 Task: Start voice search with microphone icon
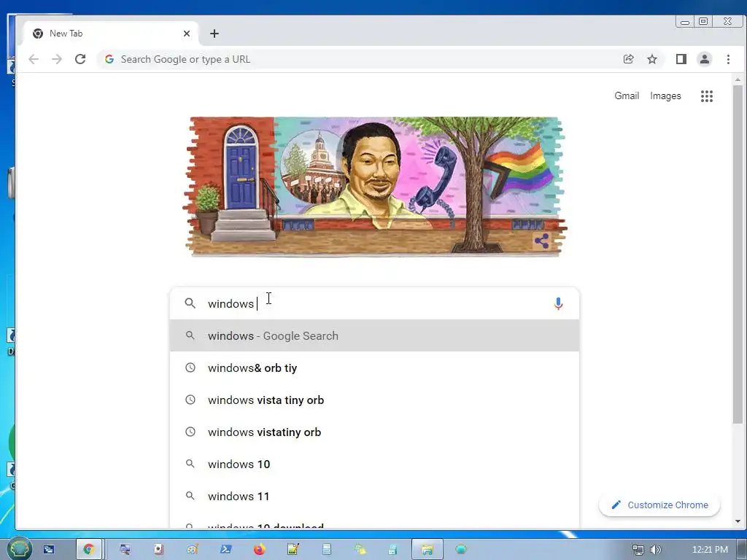(558, 303)
